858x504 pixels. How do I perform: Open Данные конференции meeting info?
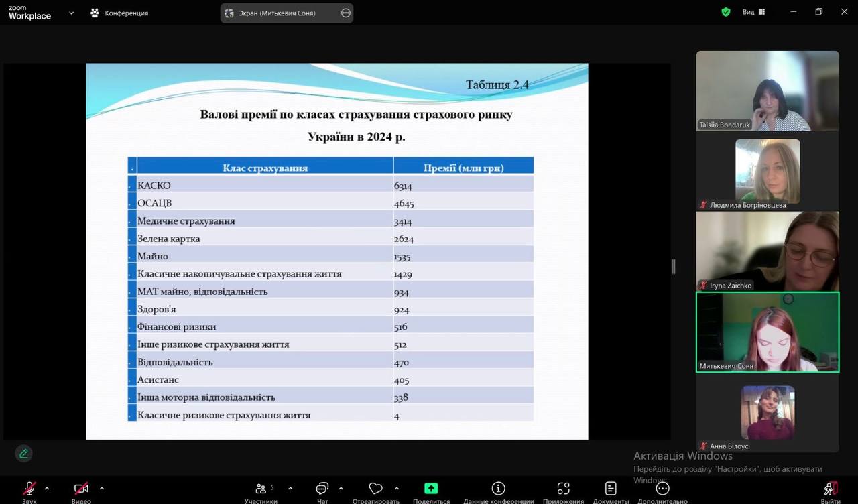click(498, 489)
